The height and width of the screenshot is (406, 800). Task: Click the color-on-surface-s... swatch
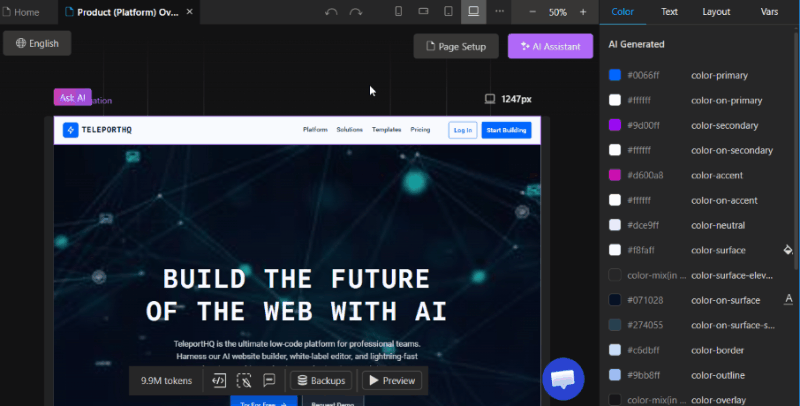click(615, 325)
